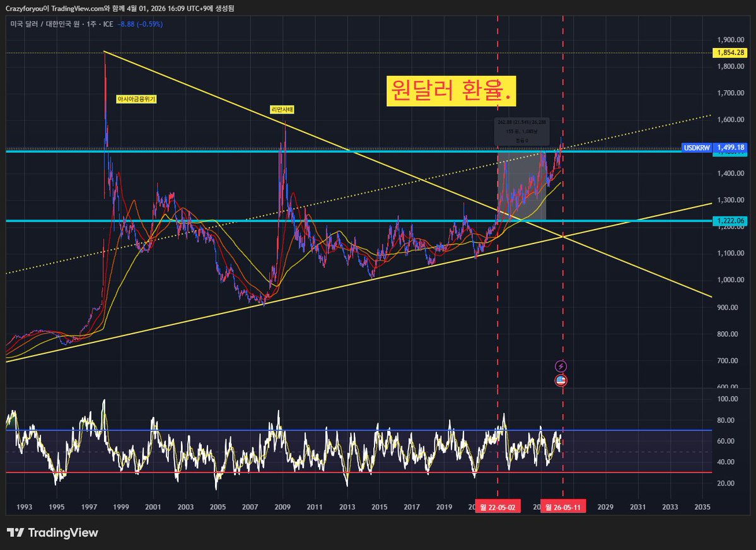756x550 pixels.
Task: Click the 1,854.28 yellow price label
Action: [730, 52]
